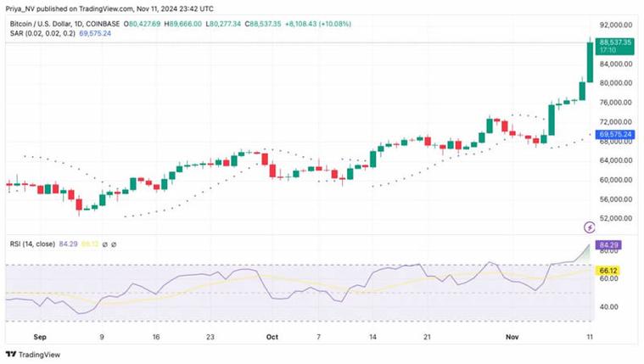Click the H89,666.00 high value in header
This screenshot has height=364, width=644.
(182, 25)
